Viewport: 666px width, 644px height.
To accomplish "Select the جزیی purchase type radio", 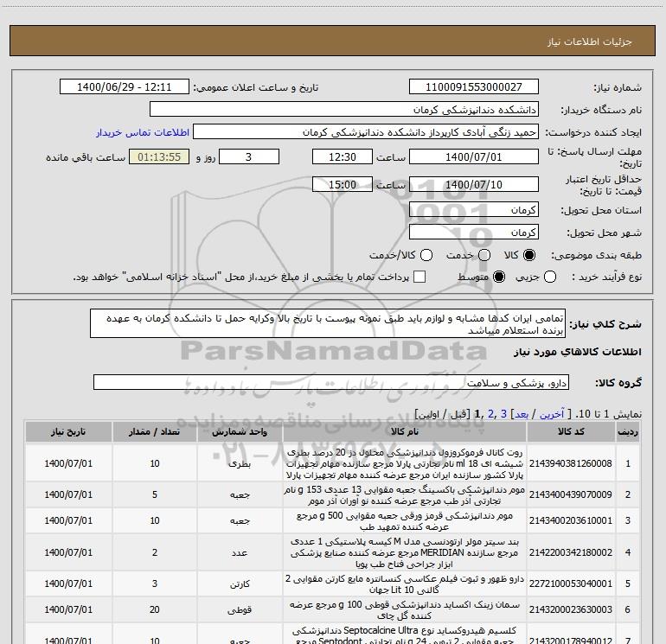I will click(x=549, y=277).
